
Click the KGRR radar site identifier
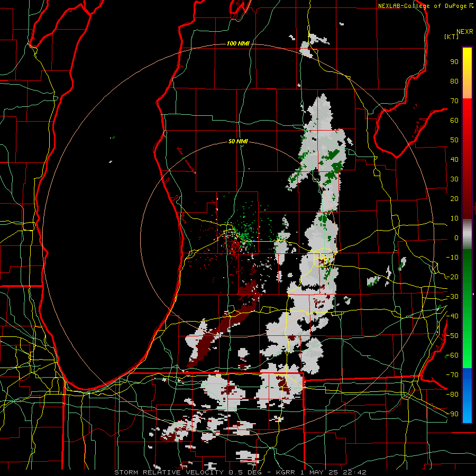point(286,472)
